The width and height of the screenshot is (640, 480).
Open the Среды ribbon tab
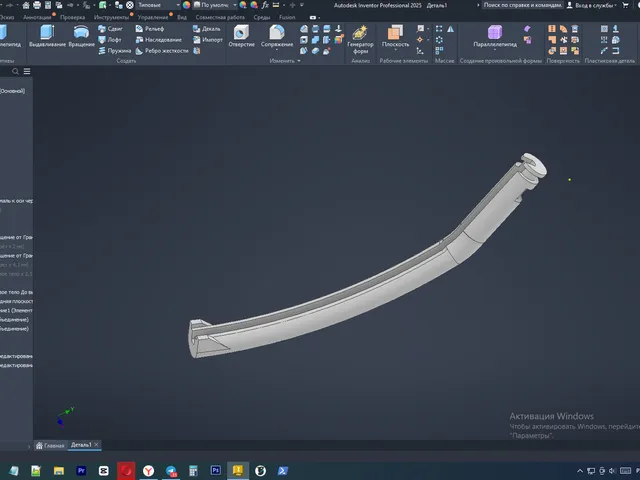pyautogui.click(x=262, y=17)
